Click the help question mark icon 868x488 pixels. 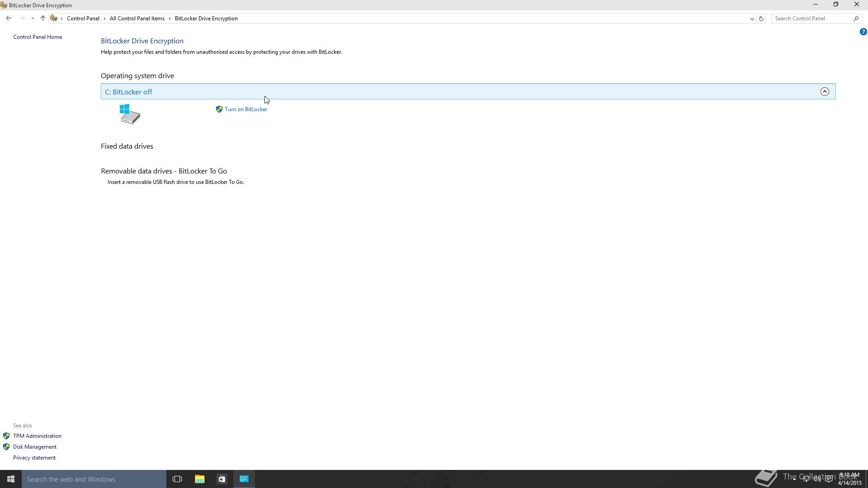[863, 32]
